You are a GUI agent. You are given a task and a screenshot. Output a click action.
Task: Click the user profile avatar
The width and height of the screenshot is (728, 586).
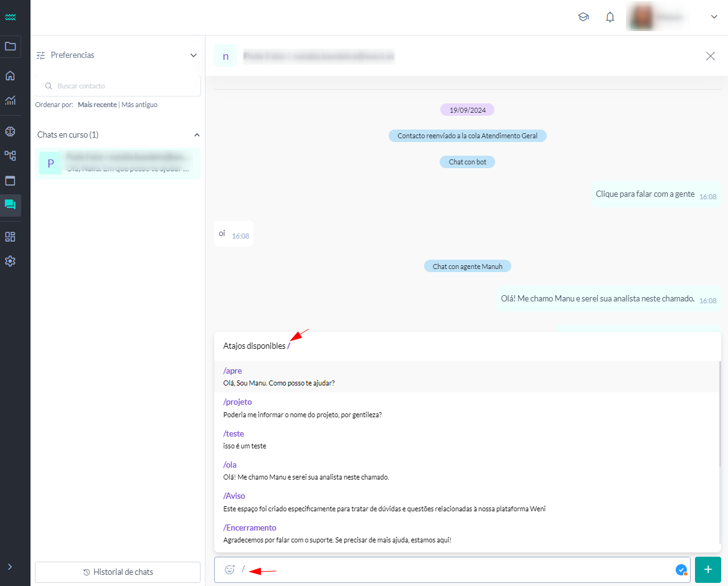641,17
